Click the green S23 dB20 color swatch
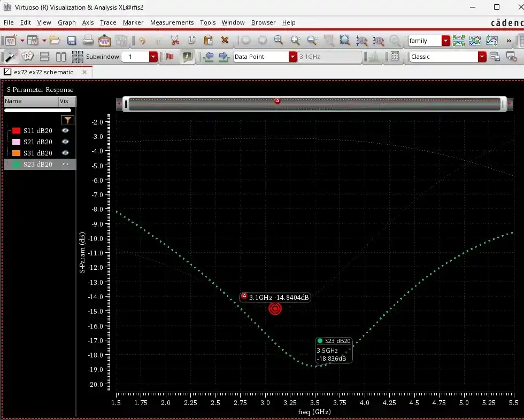 pos(16,164)
